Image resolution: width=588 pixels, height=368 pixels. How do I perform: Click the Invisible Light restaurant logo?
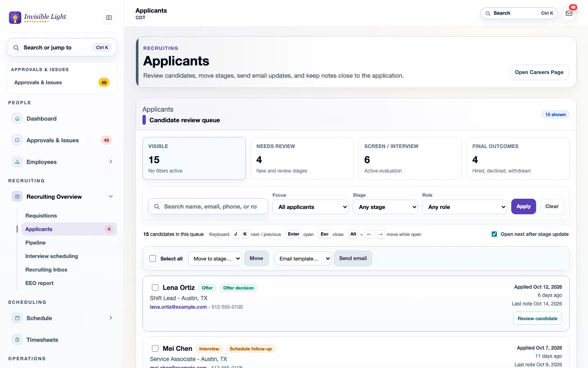tap(38, 18)
